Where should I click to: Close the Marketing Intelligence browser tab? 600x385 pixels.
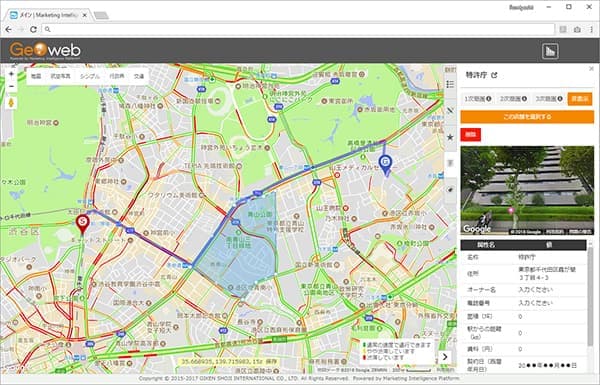click(85, 15)
